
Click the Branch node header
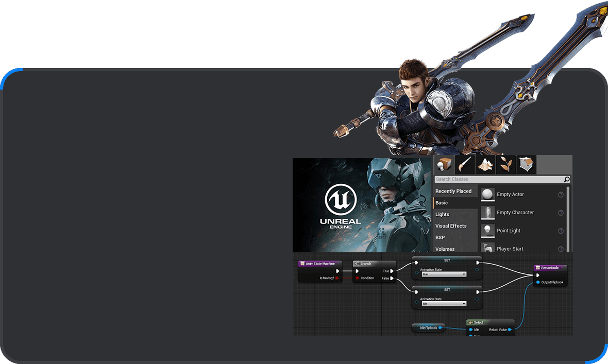pos(370,264)
